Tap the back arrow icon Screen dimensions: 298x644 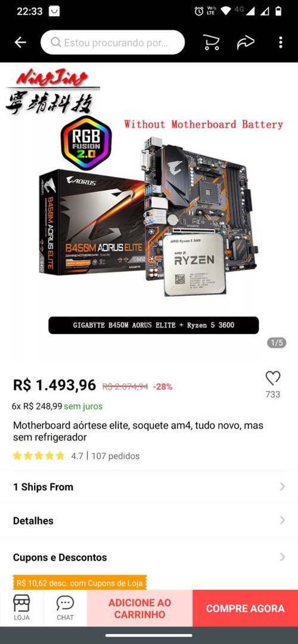[20, 42]
